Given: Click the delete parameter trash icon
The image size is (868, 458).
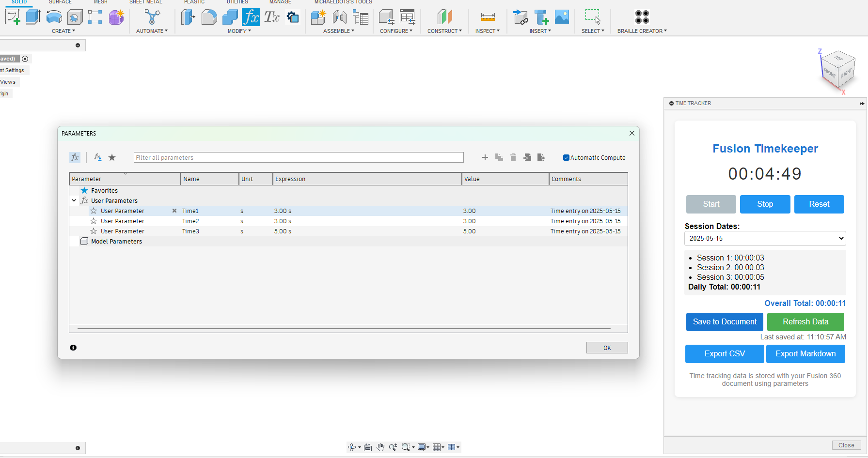Looking at the screenshot, I should pyautogui.click(x=513, y=157).
